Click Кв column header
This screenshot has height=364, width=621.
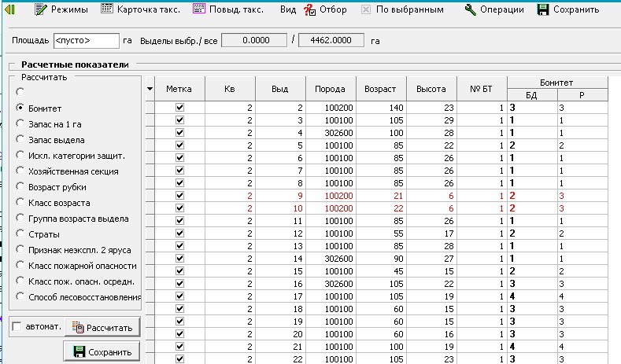(x=230, y=89)
